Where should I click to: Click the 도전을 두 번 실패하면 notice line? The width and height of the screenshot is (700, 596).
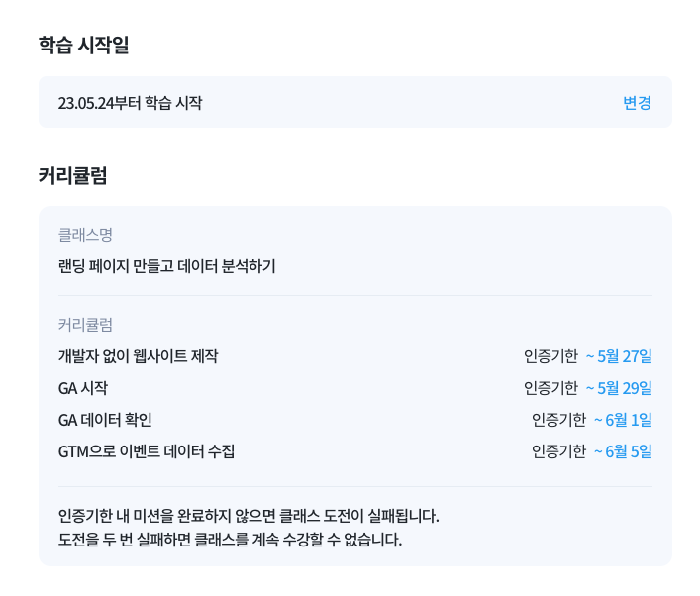[x=230, y=540]
